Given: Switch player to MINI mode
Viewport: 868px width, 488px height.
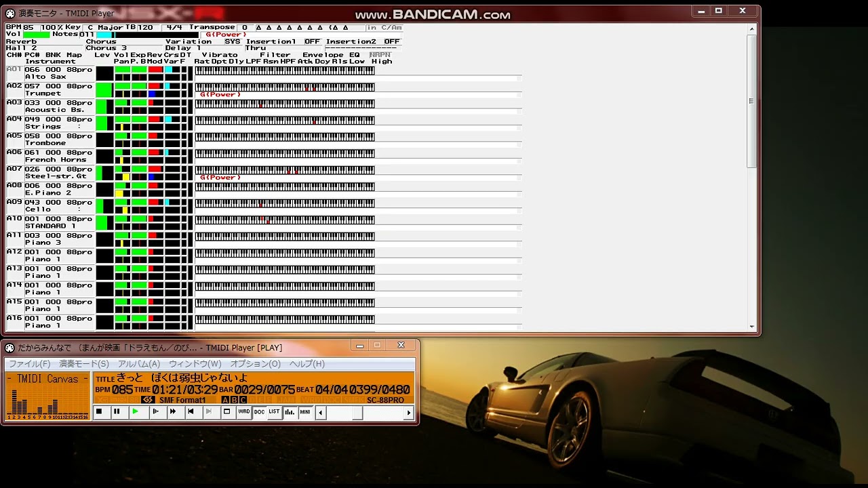Looking at the screenshot, I should tap(305, 411).
